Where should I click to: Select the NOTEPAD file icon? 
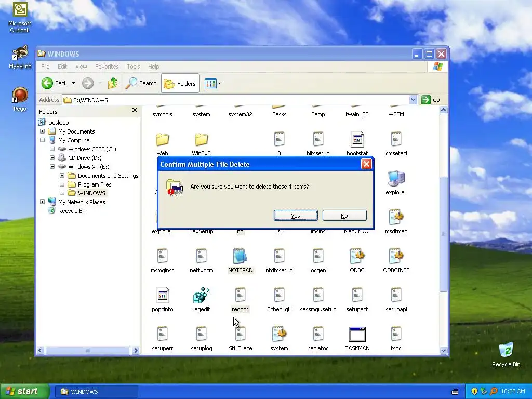tap(240, 257)
